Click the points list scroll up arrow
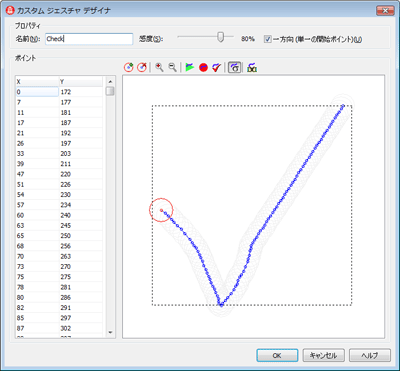400x371 pixels. [x=110, y=81]
